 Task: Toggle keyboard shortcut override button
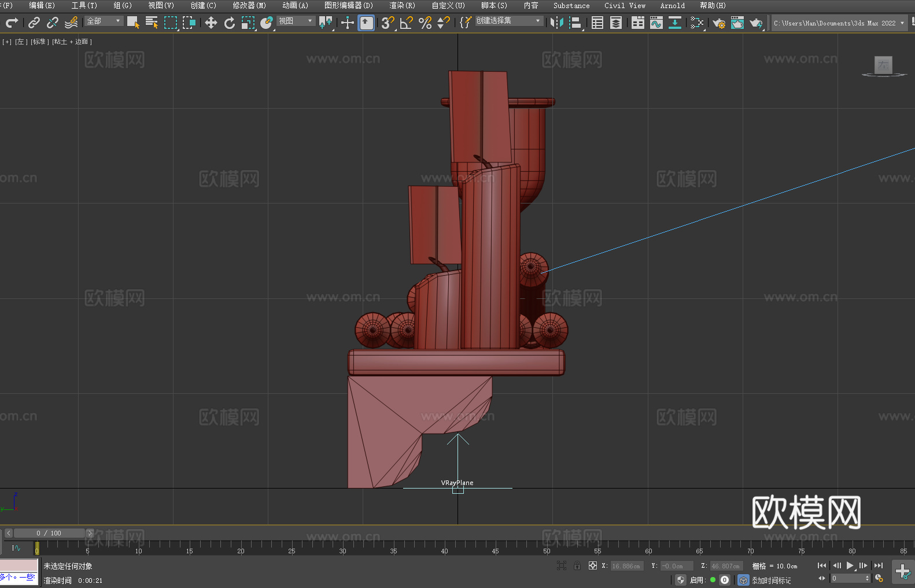click(366, 23)
